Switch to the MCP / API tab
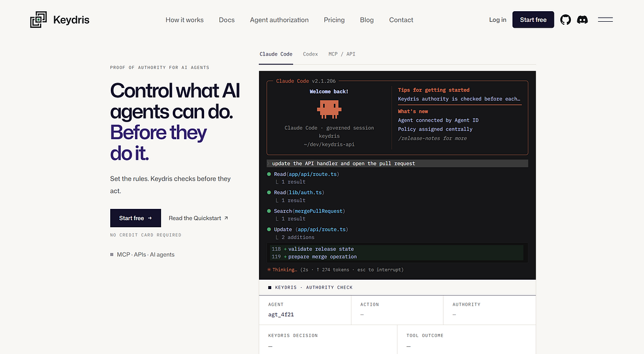The width and height of the screenshot is (644, 354). (341, 54)
